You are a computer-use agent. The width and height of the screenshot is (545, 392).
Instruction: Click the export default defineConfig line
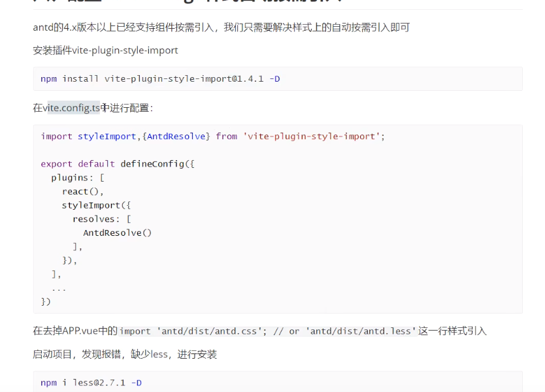118,164
